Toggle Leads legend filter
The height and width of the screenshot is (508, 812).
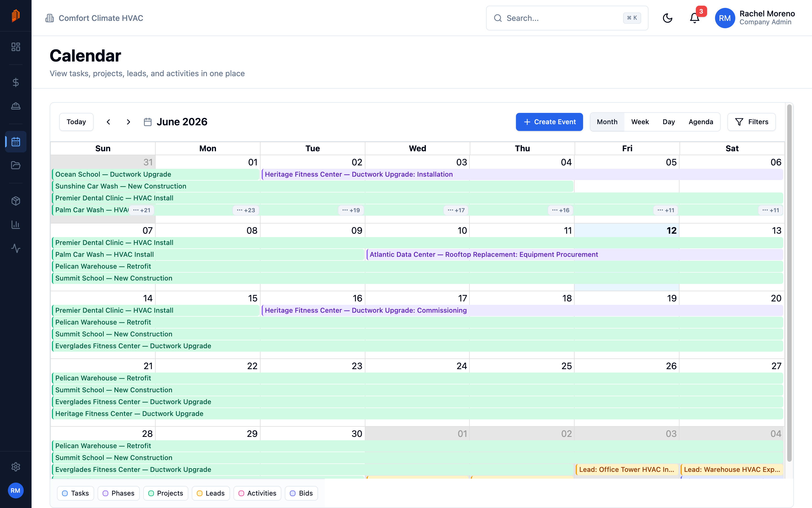[x=211, y=493]
